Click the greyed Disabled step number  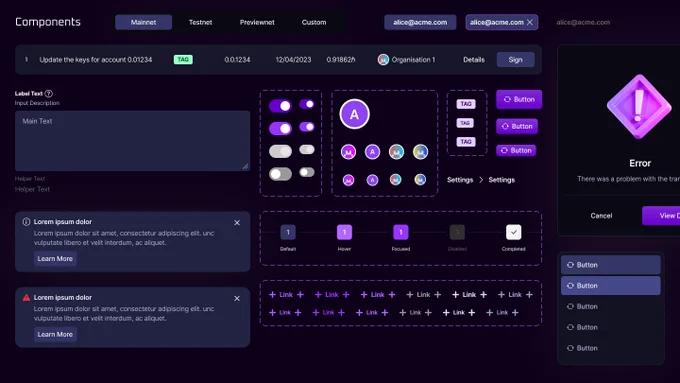coord(457,232)
